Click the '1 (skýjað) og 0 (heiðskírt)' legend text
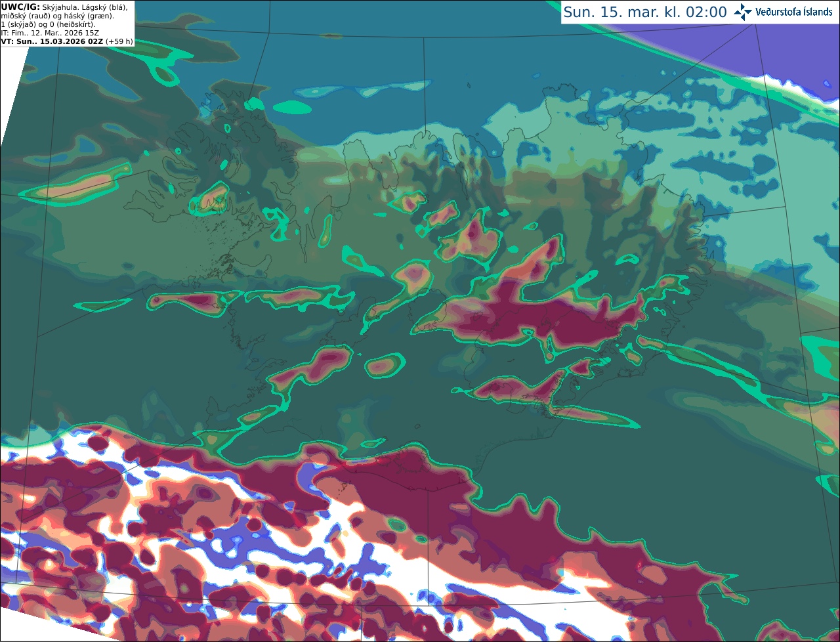The image size is (840, 642). coord(48,24)
